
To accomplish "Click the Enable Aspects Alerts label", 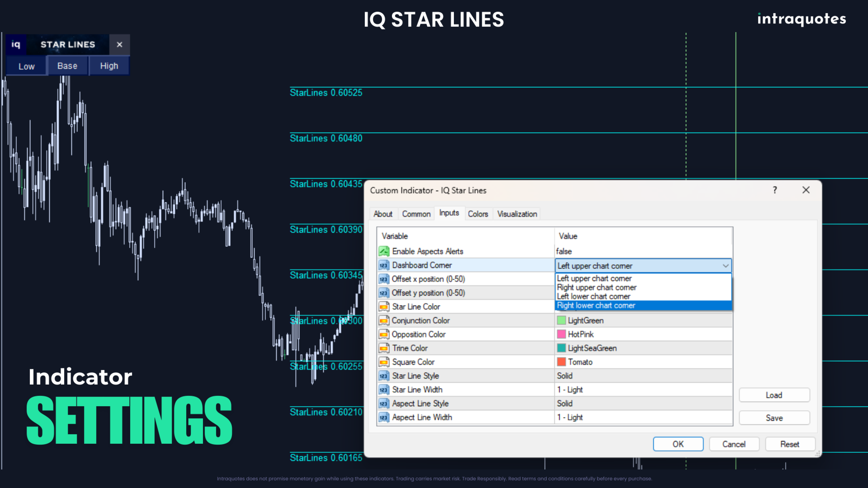I will tap(428, 251).
